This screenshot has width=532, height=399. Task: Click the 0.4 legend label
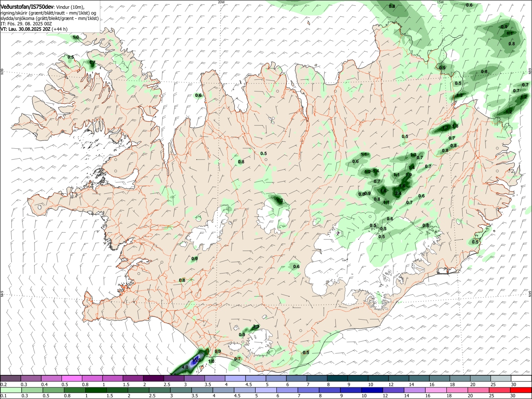click(x=44, y=384)
